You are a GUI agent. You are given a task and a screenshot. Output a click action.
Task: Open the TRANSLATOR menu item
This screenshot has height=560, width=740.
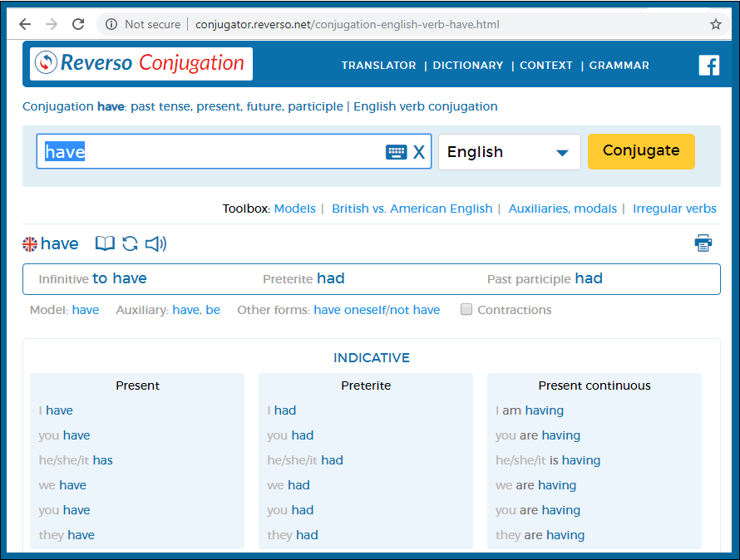click(x=378, y=66)
